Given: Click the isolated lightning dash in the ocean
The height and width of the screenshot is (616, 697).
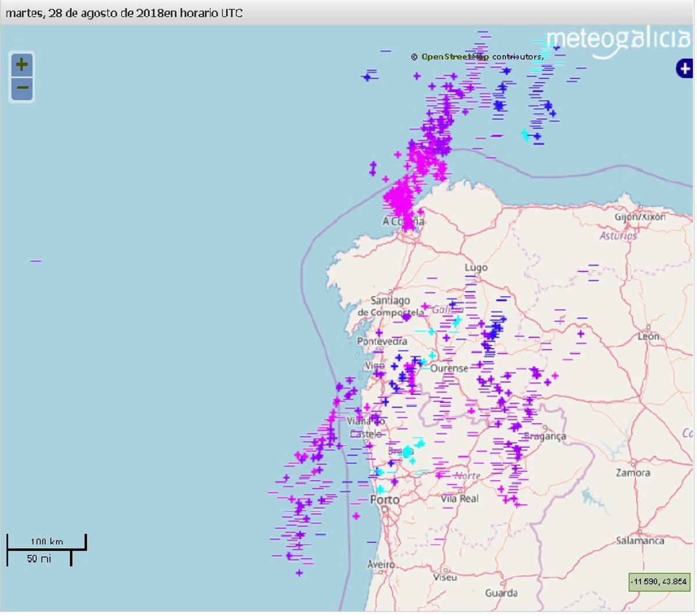Looking at the screenshot, I should click(35, 262).
